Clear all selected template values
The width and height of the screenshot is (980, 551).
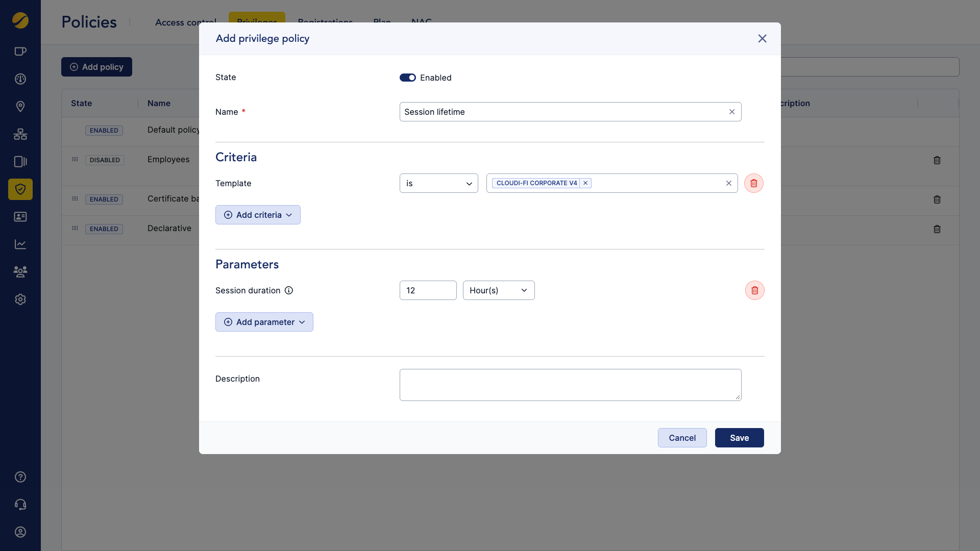[729, 183]
